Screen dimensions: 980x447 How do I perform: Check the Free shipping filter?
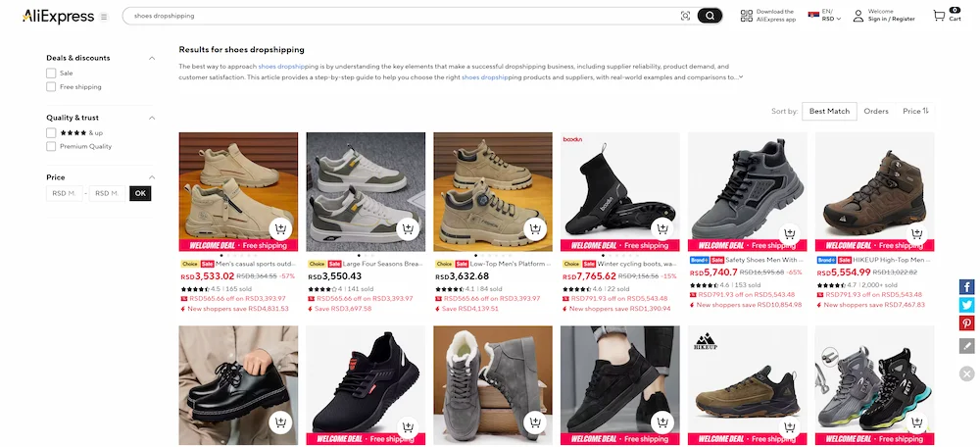coord(51,87)
